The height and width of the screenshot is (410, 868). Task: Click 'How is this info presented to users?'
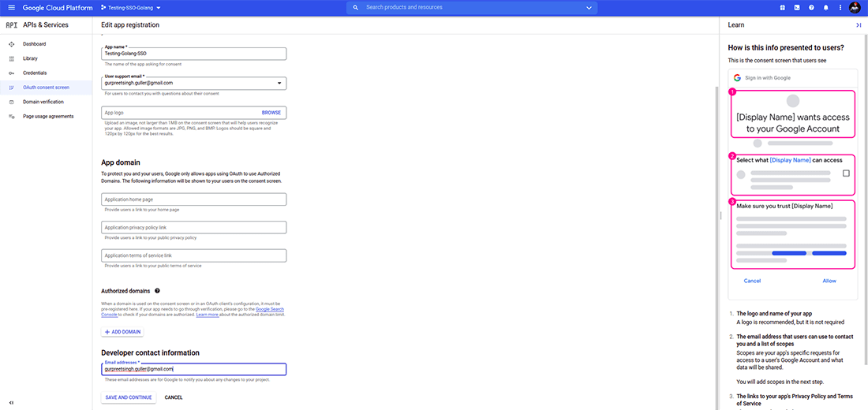point(786,47)
